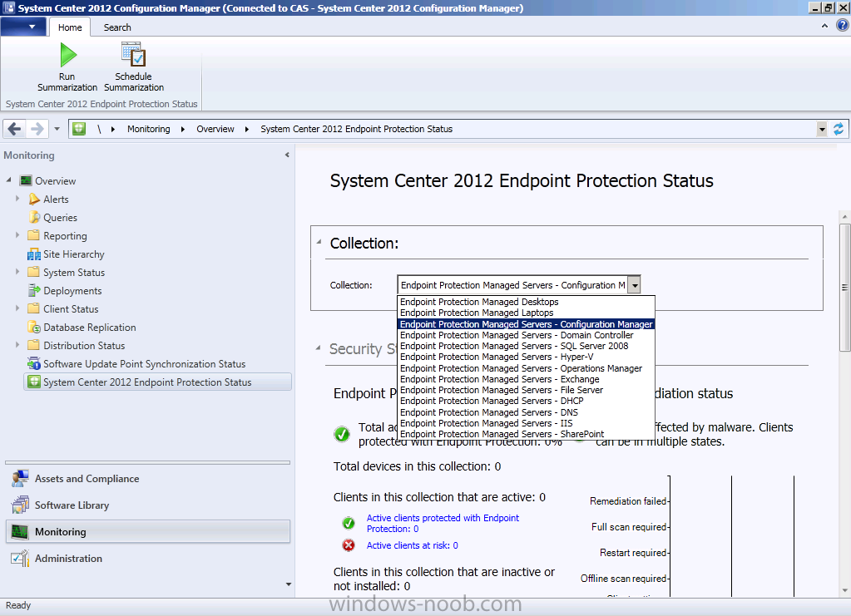The width and height of the screenshot is (851, 616).
Task: Click the content pane vertical scrollbar thumb
Action: coord(844,288)
